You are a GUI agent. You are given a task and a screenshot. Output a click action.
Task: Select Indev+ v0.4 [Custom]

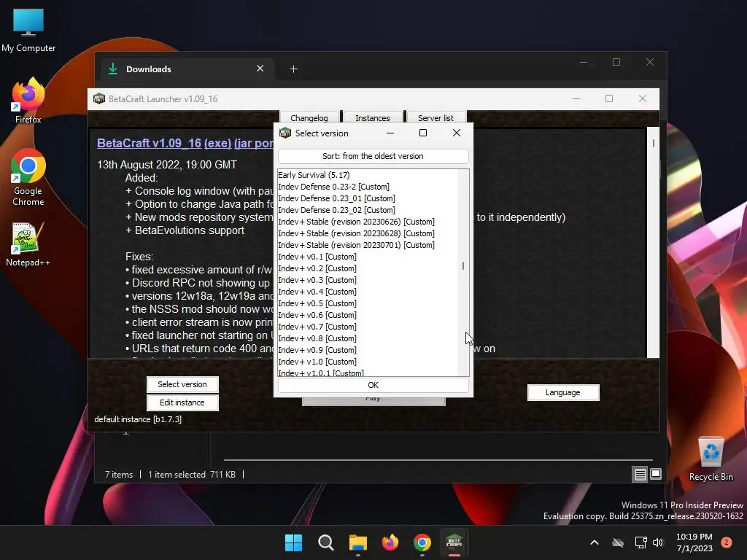click(368, 292)
